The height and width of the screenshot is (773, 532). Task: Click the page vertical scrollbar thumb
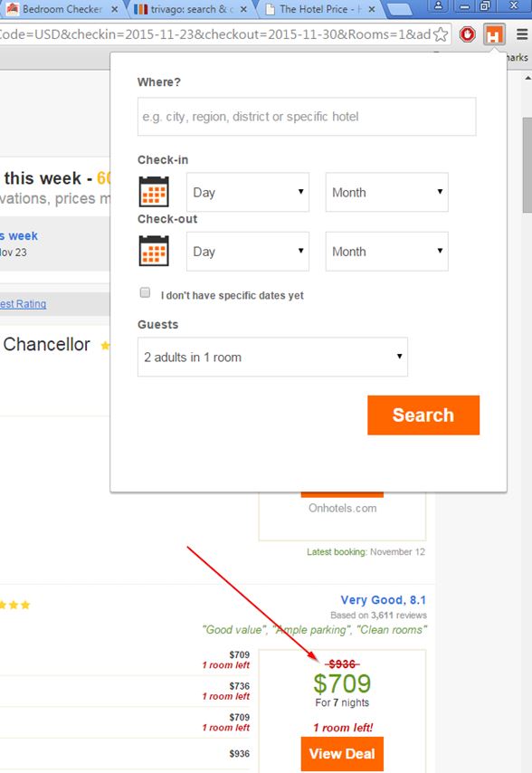527,165
